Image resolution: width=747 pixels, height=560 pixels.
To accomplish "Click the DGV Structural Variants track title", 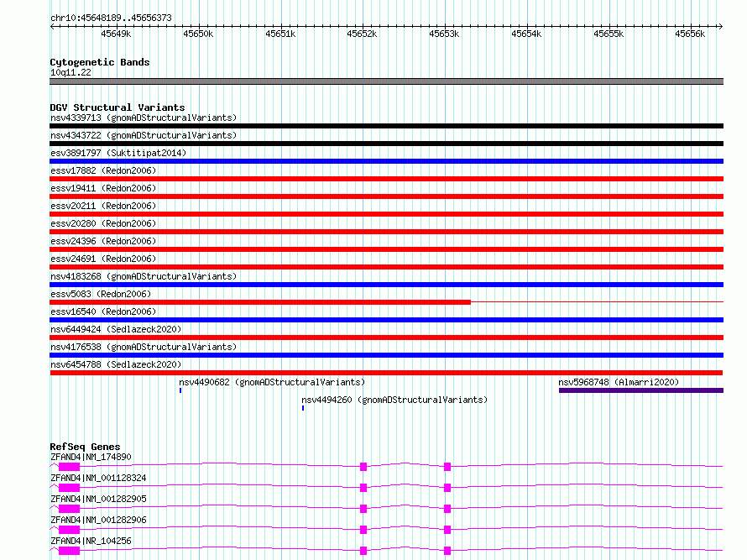I will click(x=118, y=107).
